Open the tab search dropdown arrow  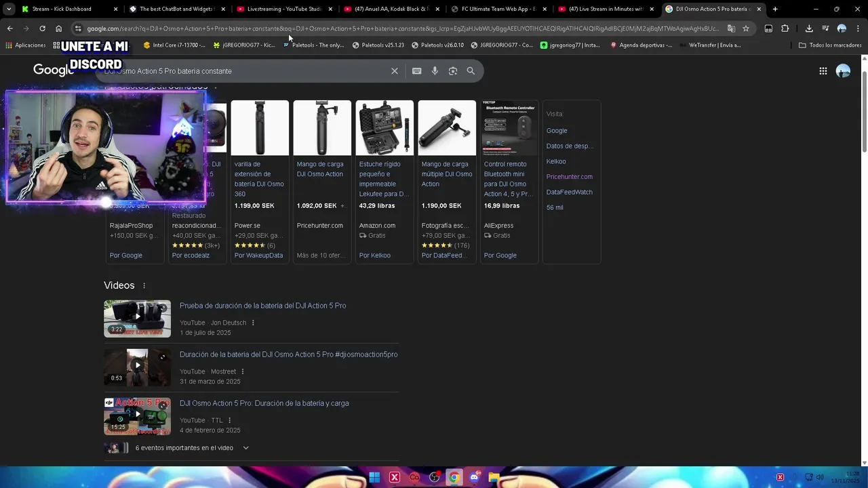(x=9, y=9)
